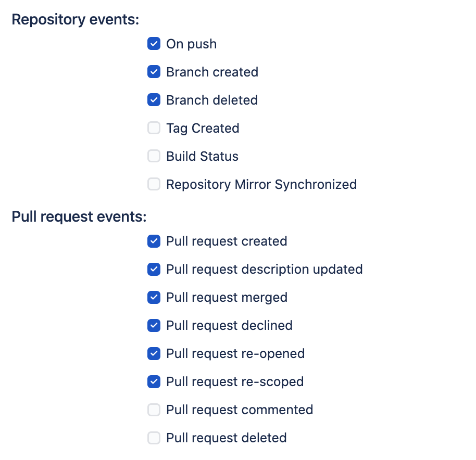Screen dimensions: 476x460
Task: Click the "Repository events:" section heading
Action: (x=76, y=20)
